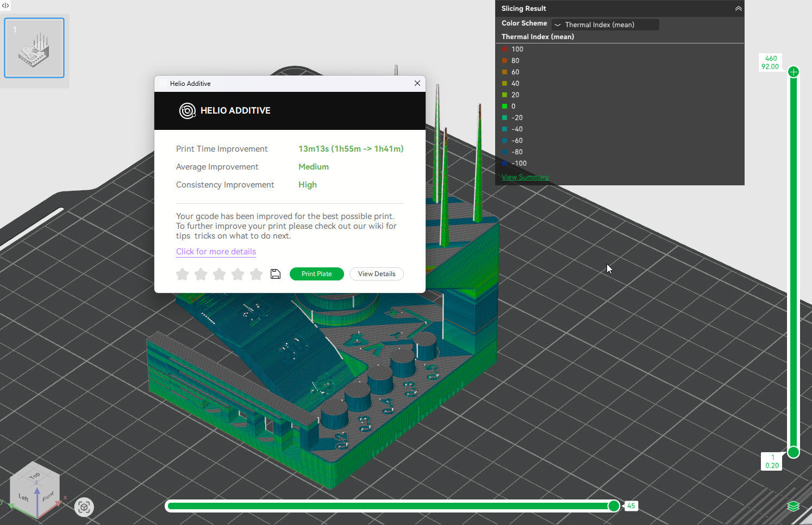Click the Helio Additive logo icon
The width and height of the screenshot is (812, 525).
(187, 110)
